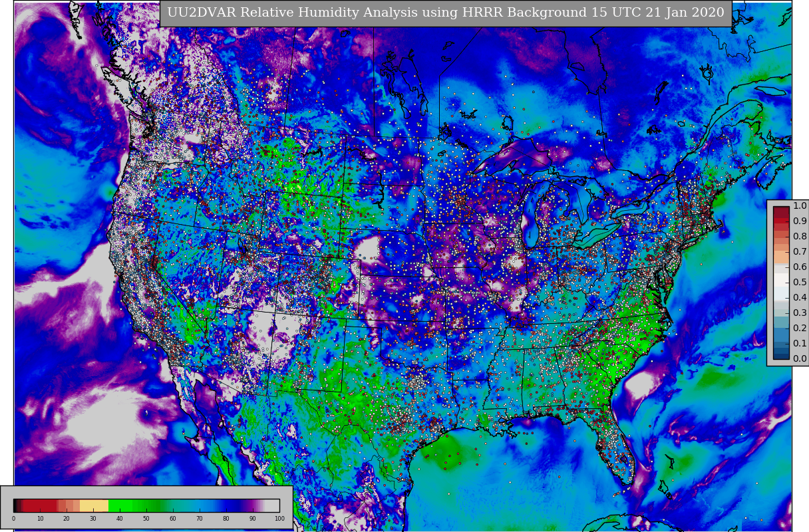The width and height of the screenshot is (809, 532).
Task: Click the '80' tick label on the humidity colorbar
Action: pyautogui.click(x=226, y=519)
